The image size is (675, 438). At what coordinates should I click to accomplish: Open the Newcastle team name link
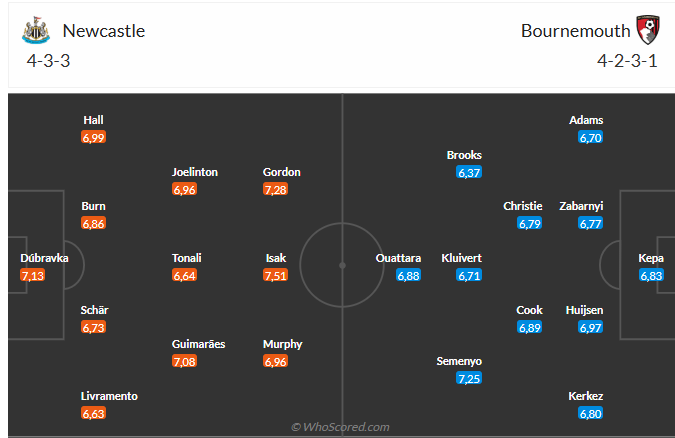click(x=104, y=31)
